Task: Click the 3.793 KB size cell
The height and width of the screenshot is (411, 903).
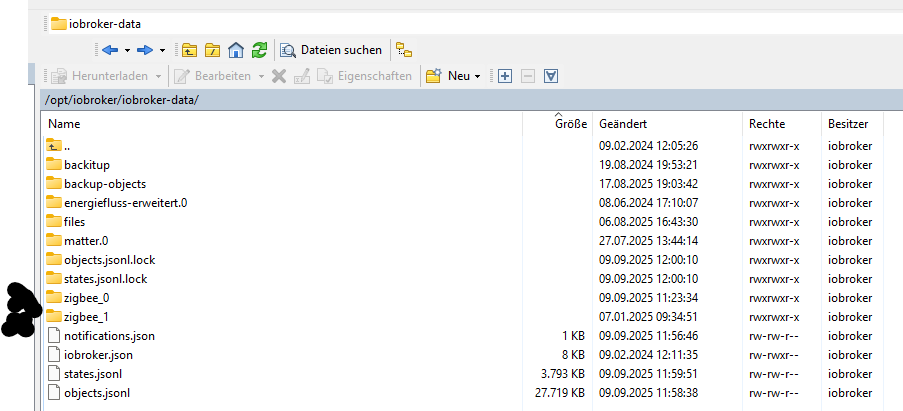Action: coord(563,374)
